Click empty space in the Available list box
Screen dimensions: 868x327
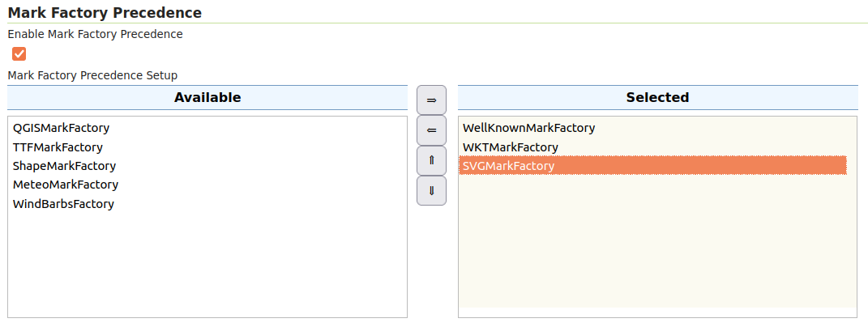[207, 267]
